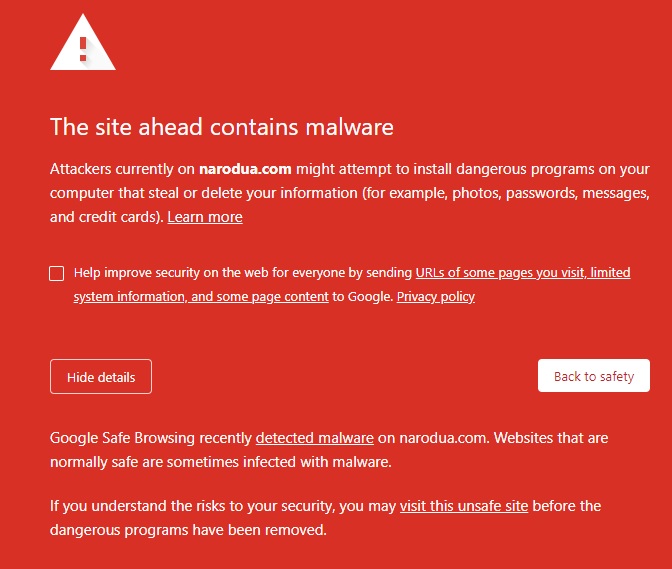Click the "Google Safe Browsing recently" text
The width and height of the screenshot is (672, 569).
152,438
